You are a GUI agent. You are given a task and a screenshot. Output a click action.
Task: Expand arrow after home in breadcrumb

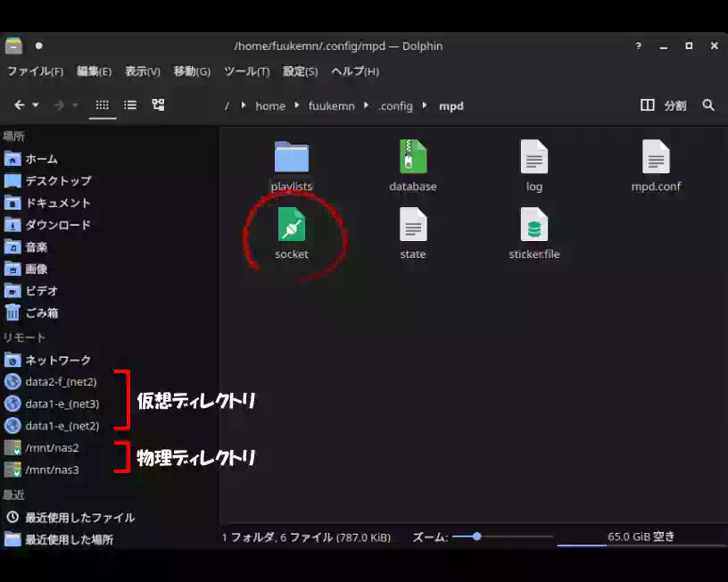[x=297, y=105]
